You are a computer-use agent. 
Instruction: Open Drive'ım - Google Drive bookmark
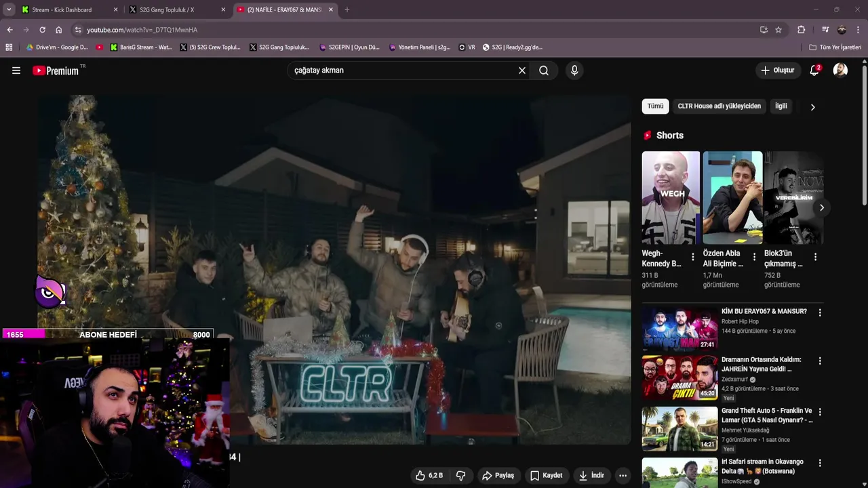tap(57, 47)
